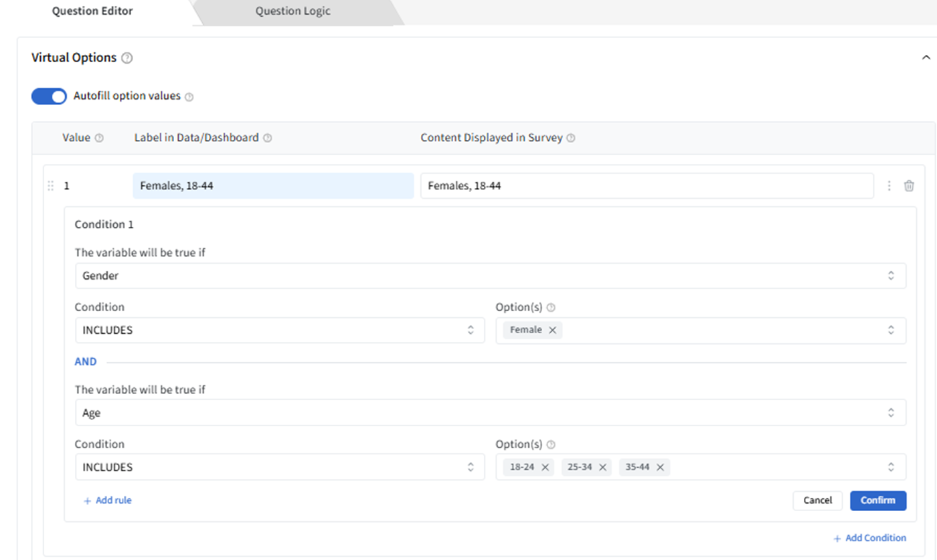Disable Autofill option values toggle

click(49, 96)
